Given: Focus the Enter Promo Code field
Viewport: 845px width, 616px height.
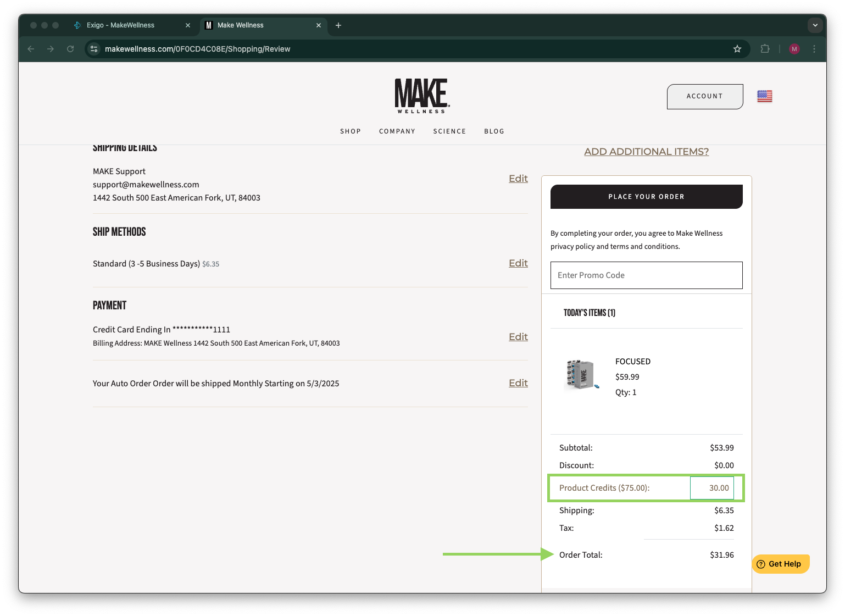Looking at the screenshot, I should coord(646,275).
